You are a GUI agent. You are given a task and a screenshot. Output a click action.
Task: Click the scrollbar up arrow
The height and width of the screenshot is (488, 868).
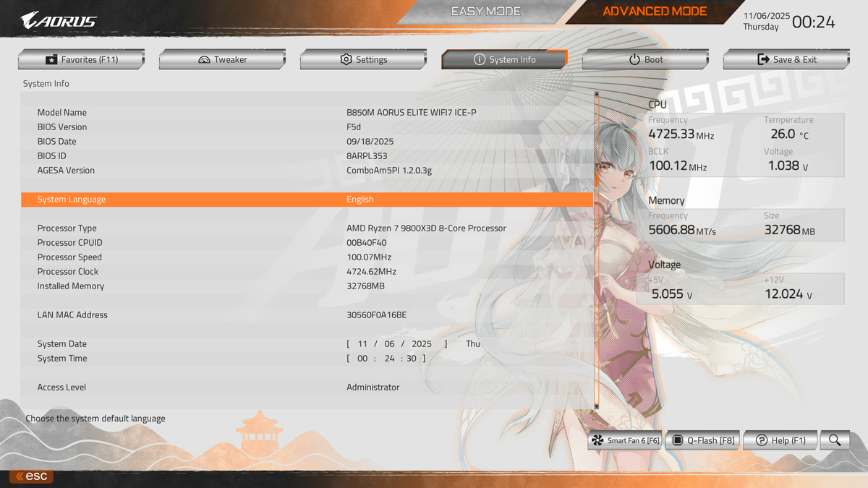[x=597, y=94]
